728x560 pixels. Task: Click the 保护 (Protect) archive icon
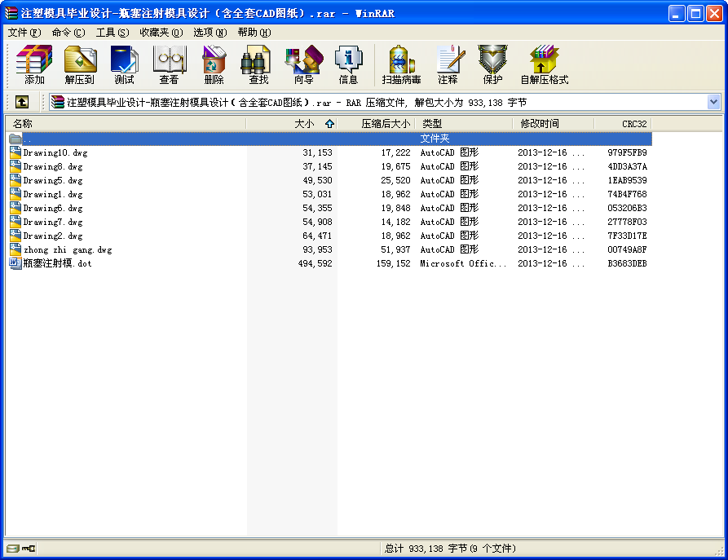point(492,65)
